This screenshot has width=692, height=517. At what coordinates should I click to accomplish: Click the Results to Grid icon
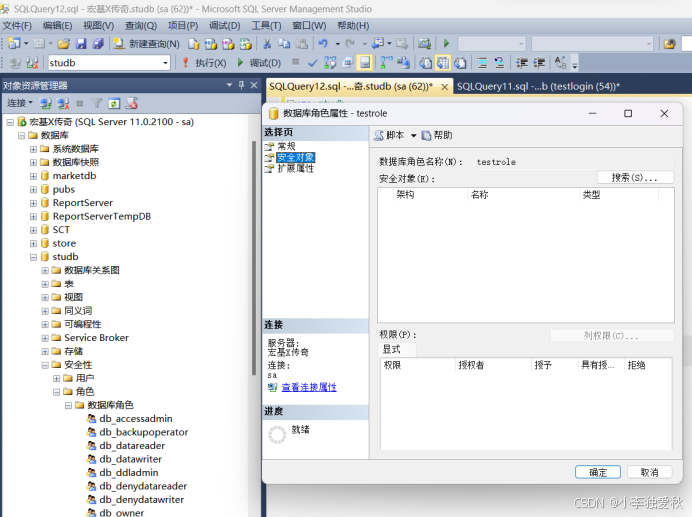pos(443,63)
